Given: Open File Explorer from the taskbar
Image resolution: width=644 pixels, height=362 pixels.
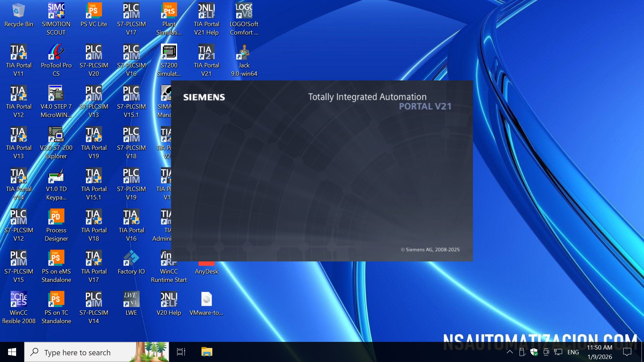Looking at the screenshot, I should (207, 352).
